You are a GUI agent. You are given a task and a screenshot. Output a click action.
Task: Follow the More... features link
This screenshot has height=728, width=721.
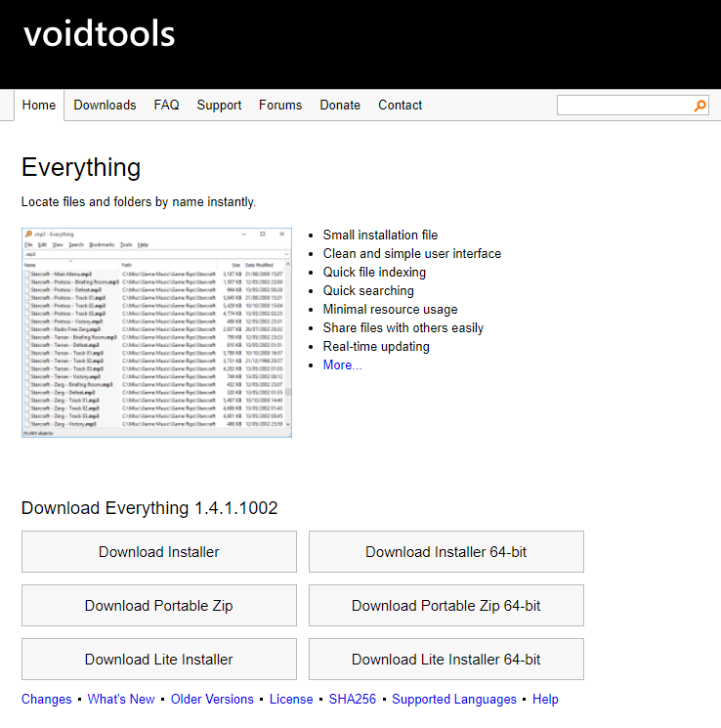tap(343, 364)
